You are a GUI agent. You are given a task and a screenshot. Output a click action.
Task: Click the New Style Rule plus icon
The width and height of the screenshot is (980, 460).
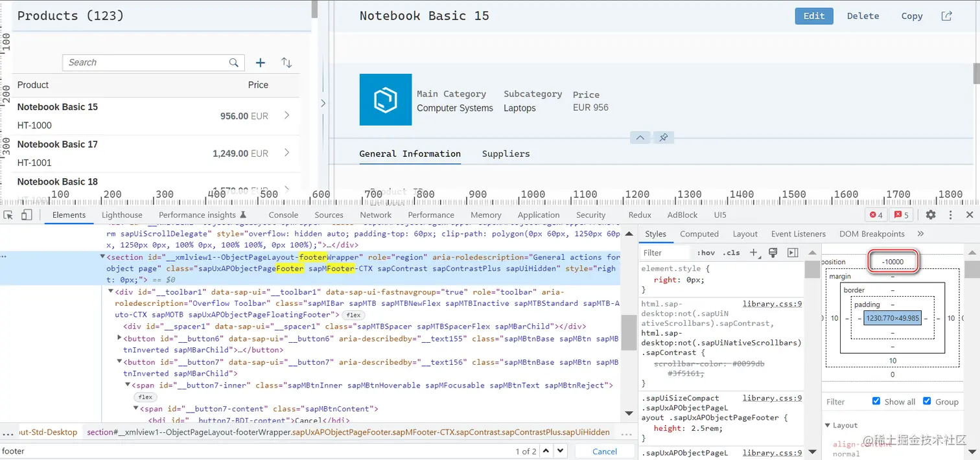coord(753,253)
